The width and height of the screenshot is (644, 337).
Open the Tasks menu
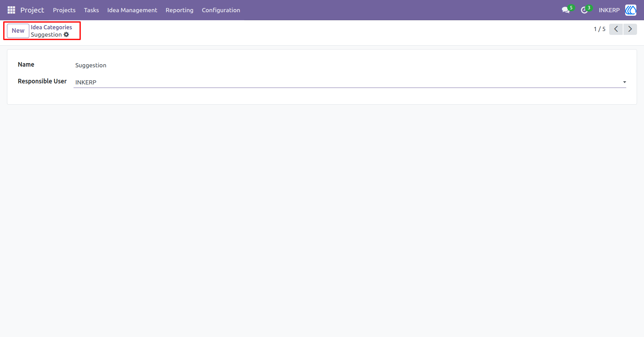click(x=91, y=10)
